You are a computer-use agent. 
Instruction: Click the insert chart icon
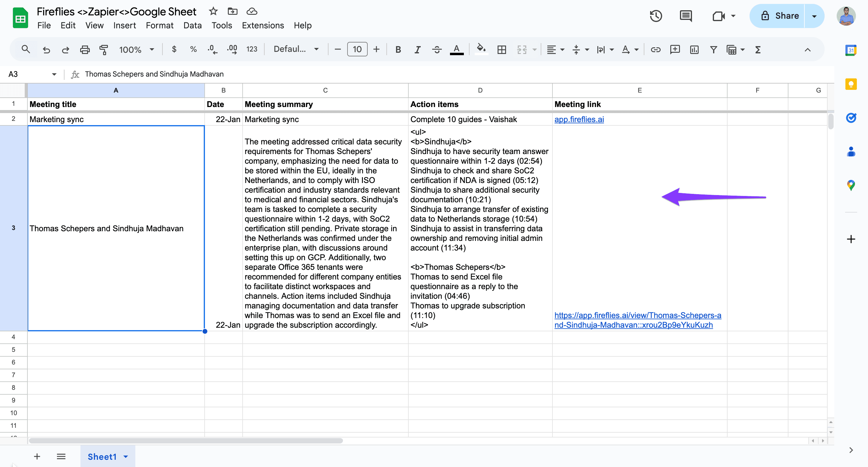[x=694, y=50]
